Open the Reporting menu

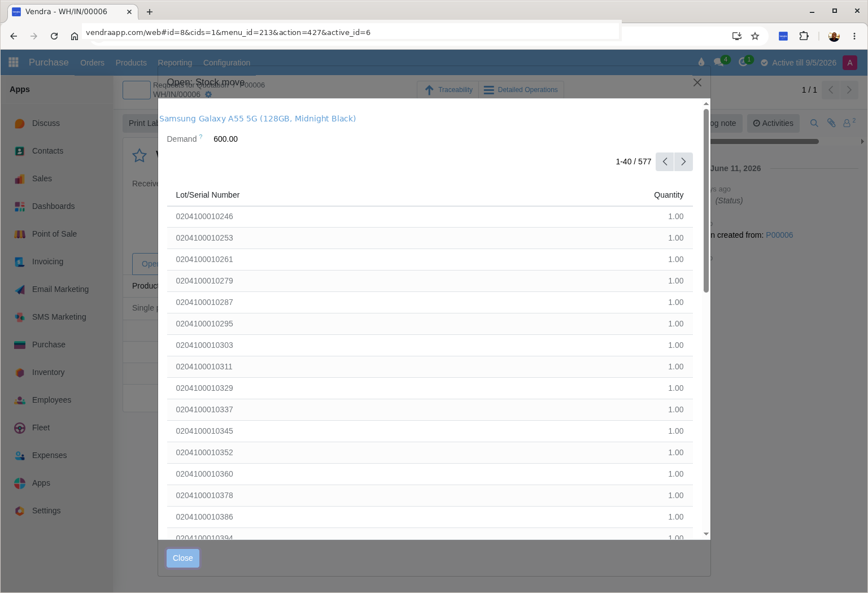(x=175, y=63)
